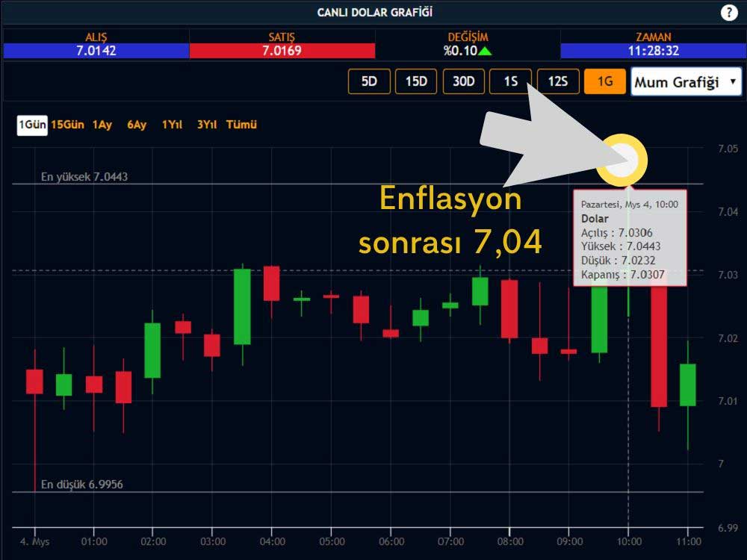Click the green candle at 02:00

coord(152,350)
